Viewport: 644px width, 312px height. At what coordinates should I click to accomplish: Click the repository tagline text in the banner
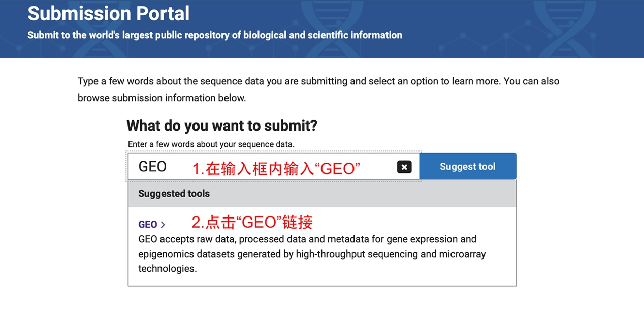(x=214, y=35)
